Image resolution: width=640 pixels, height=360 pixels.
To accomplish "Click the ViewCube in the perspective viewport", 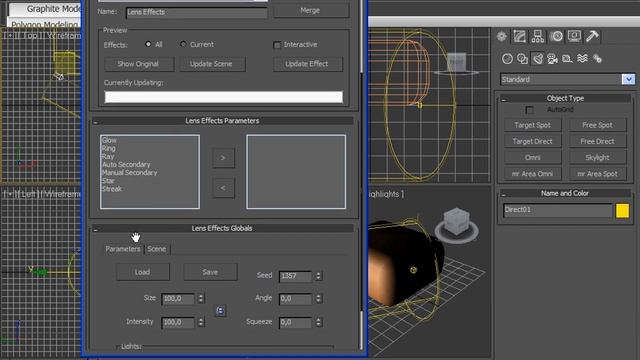I will tap(457, 223).
